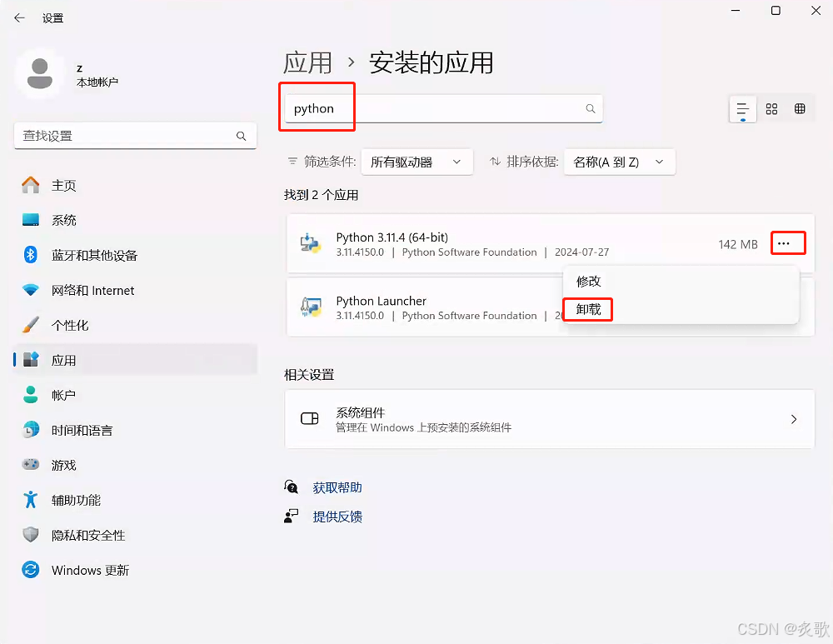Click the Python Launcher app icon
Screen dimensions: 833x644
312,307
